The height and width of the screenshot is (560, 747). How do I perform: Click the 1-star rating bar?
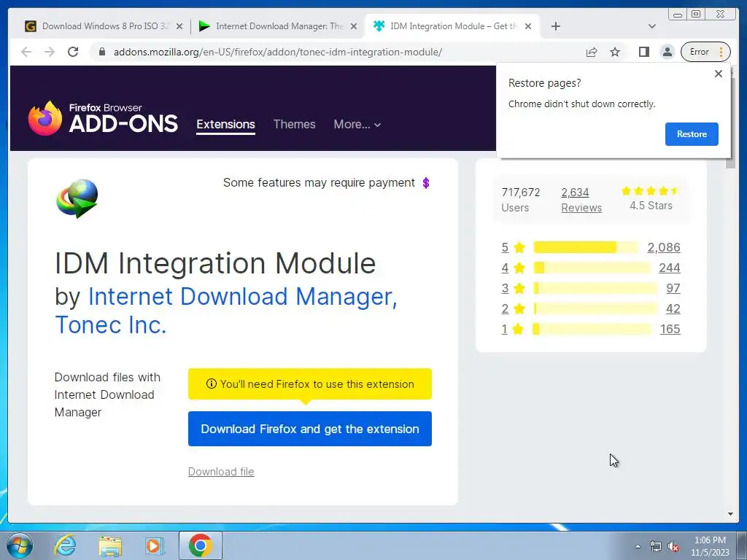point(592,329)
